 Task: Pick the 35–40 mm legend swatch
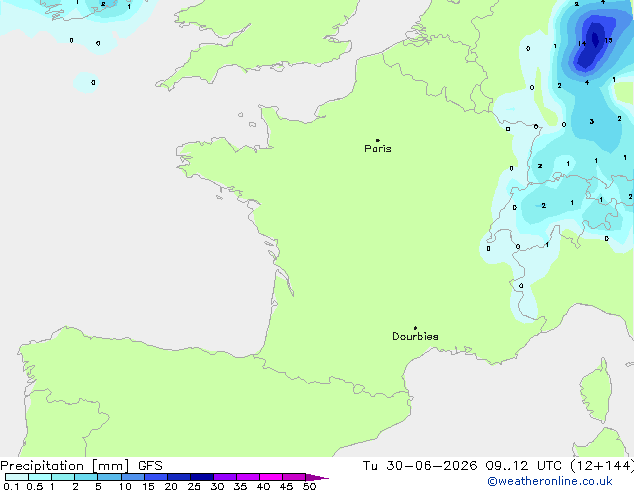pyautogui.click(x=248, y=477)
